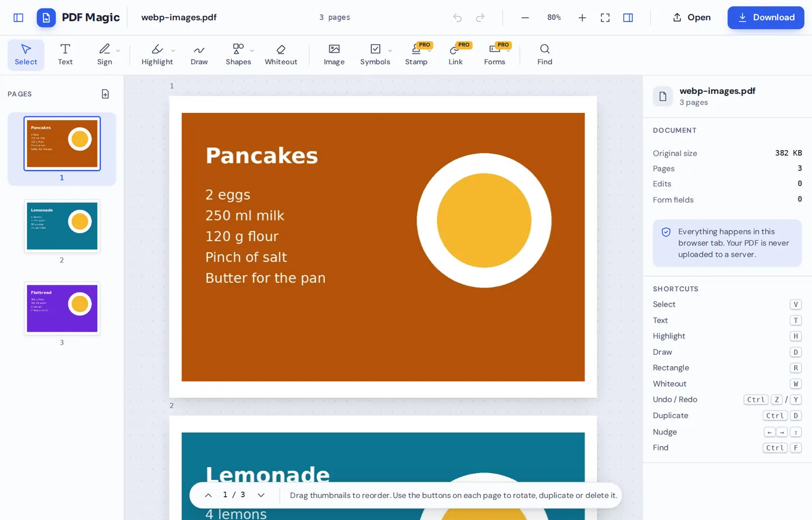The width and height of the screenshot is (812, 520).
Task: Click the Form fields row label
Action: tap(673, 200)
